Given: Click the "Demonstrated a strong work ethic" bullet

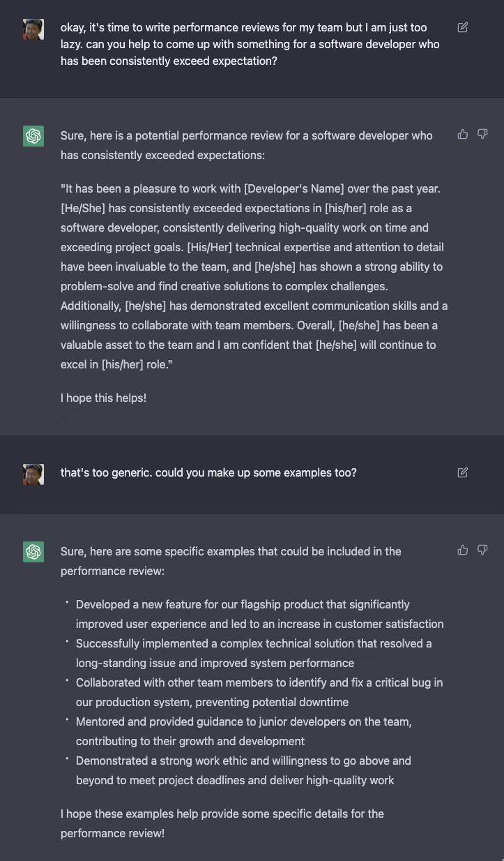Looking at the screenshot, I should coord(243,770).
